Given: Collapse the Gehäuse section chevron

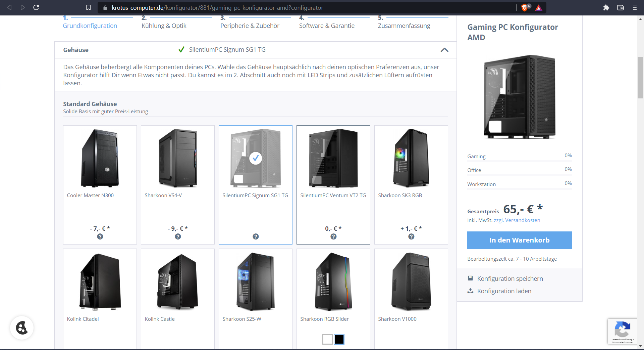Looking at the screenshot, I should point(444,50).
